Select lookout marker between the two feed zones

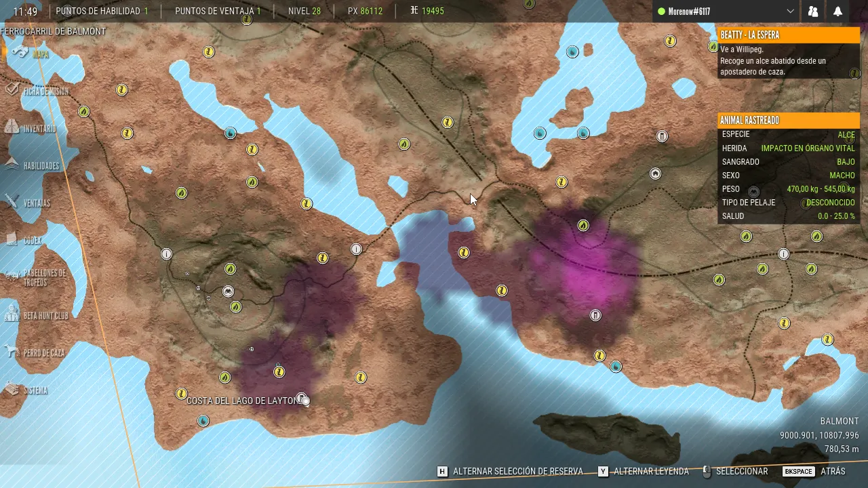[229, 292]
